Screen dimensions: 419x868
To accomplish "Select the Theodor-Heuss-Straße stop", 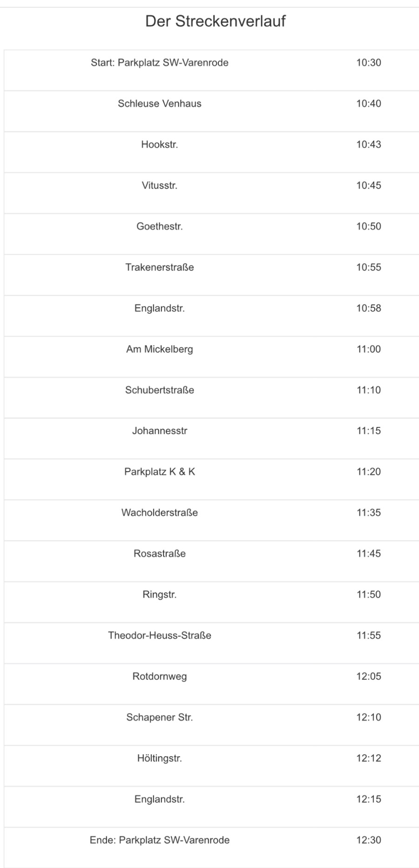I will [159, 636].
